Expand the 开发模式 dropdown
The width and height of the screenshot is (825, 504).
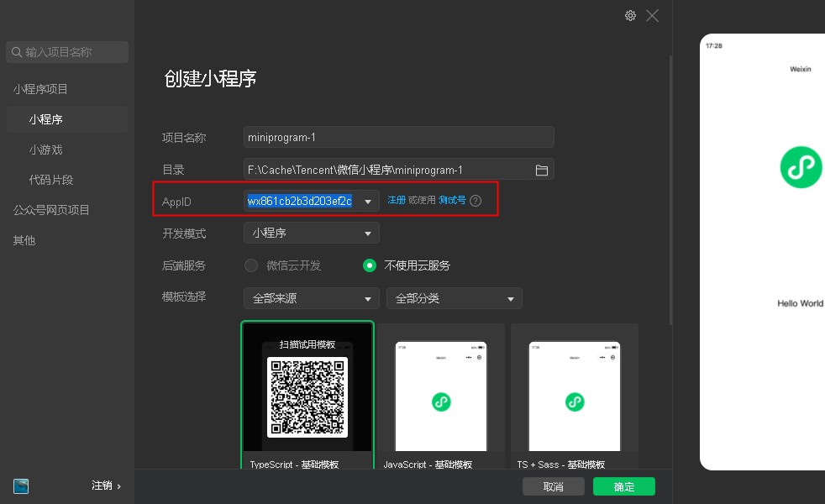[312, 233]
